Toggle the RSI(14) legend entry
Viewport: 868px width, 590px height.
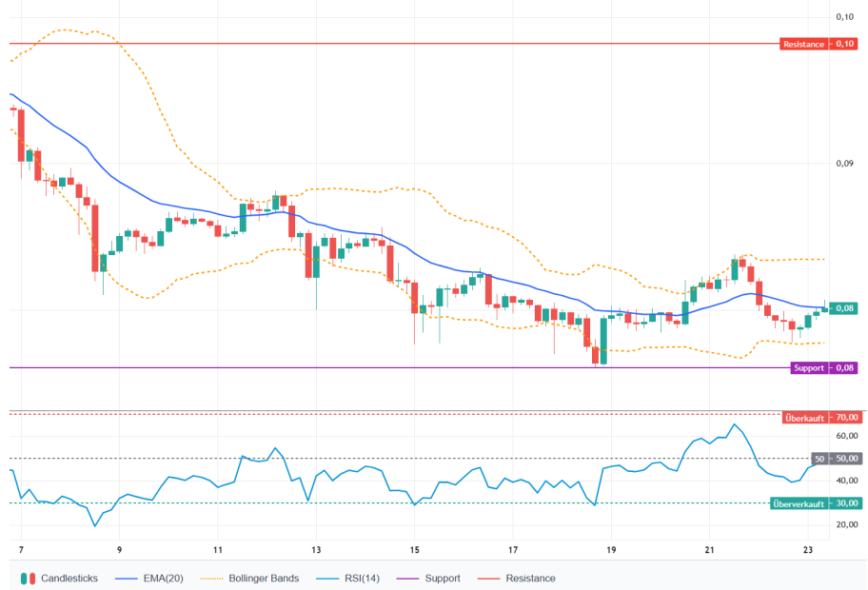click(347, 579)
